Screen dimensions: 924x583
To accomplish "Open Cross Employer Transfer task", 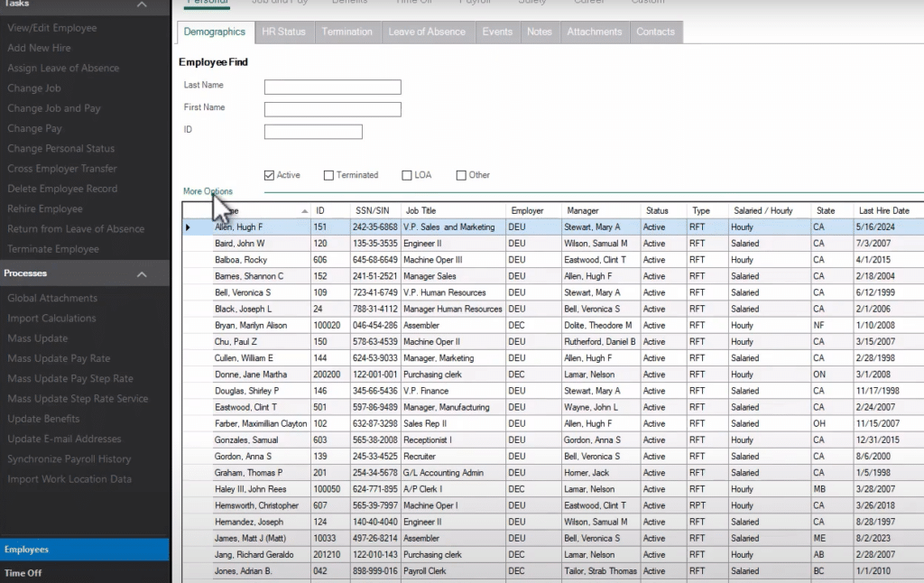I will click(62, 169).
